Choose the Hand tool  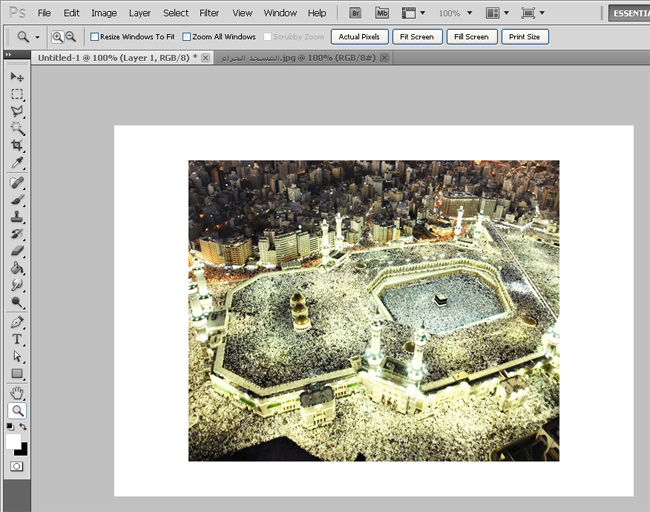[x=17, y=393]
